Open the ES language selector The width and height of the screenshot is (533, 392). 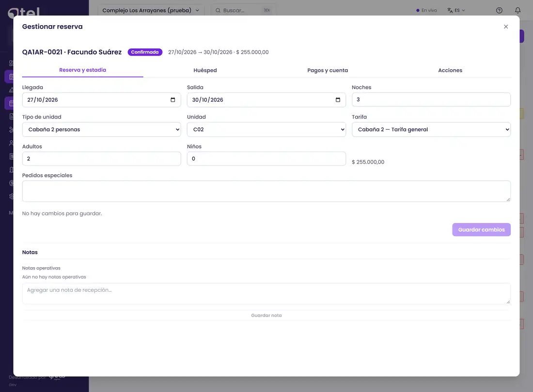pyautogui.click(x=456, y=10)
